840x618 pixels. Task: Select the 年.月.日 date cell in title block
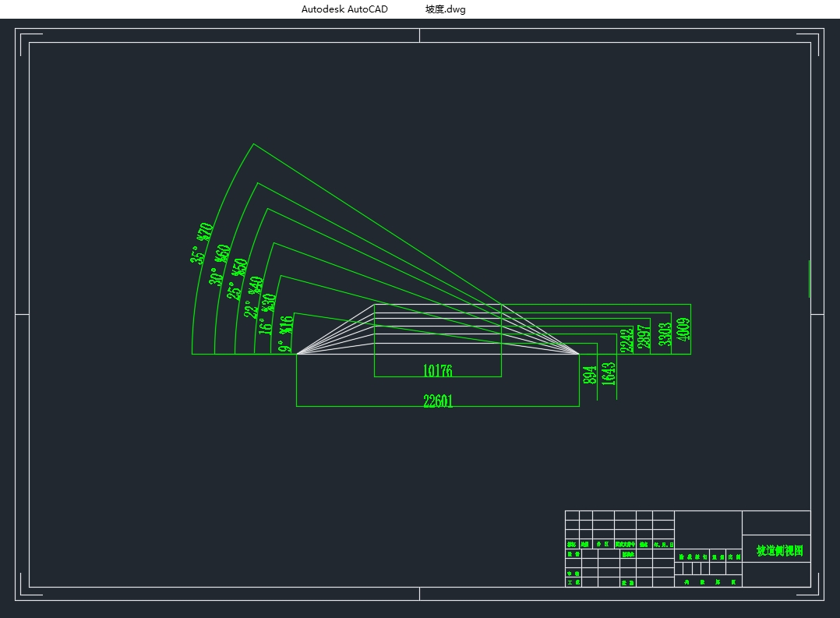[663, 544]
